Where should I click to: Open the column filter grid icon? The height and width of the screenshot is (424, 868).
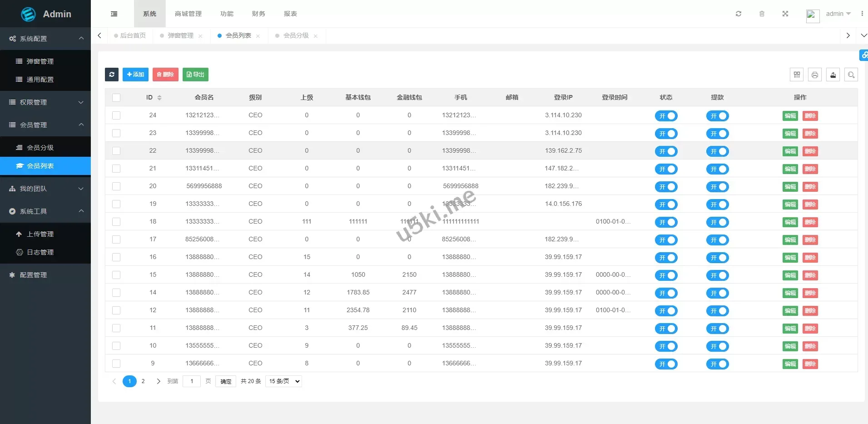coord(797,75)
